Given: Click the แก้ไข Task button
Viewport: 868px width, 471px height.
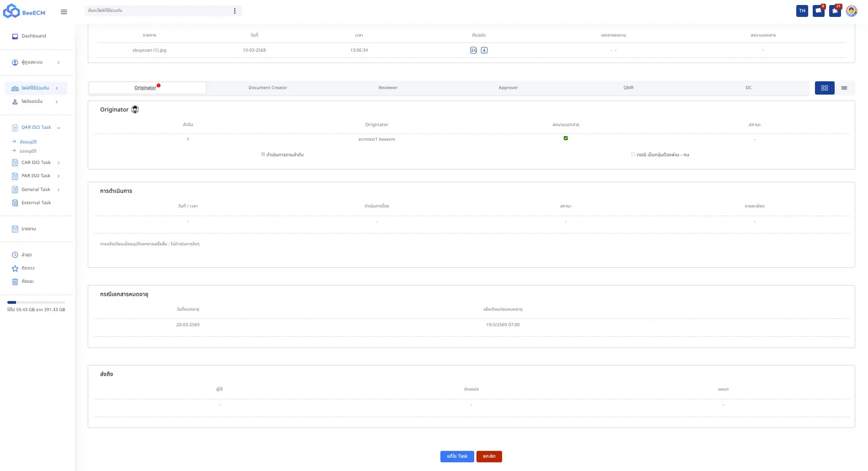Looking at the screenshot, I should coord(457,456).
